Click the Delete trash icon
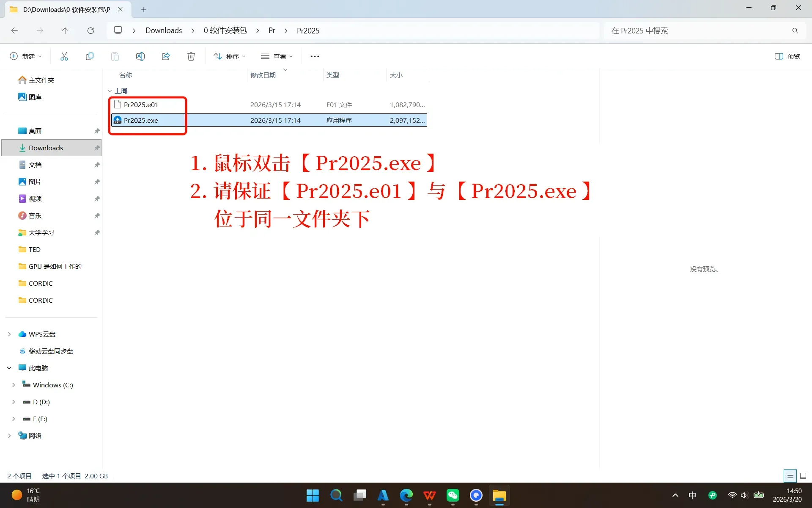 click(x=191, y=56)
